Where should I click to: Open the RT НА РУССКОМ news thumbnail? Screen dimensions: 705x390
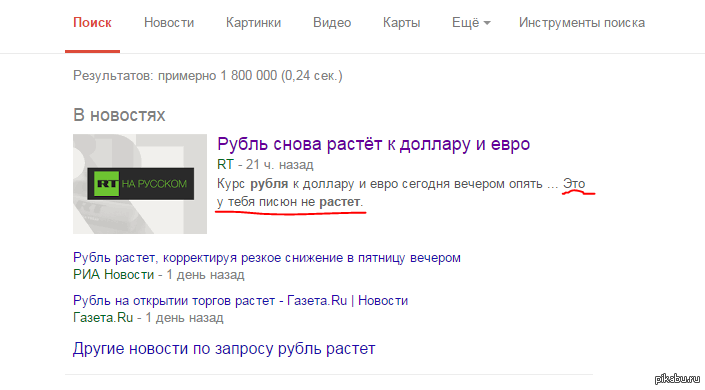click(x=140, y=184)
